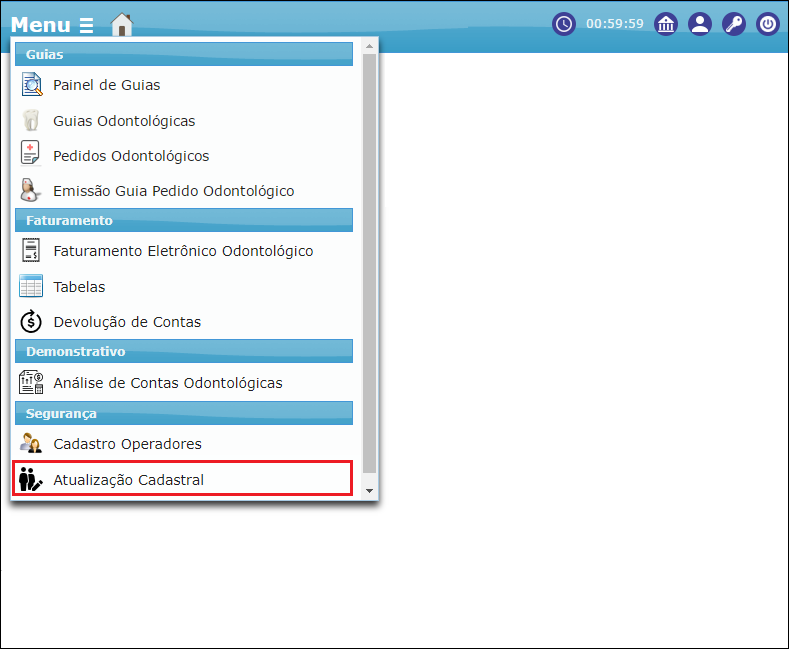Choose Emissão Guia Pedido Odontológico
789x649 pixels.
pyautogui.click(x=174, y=191)
